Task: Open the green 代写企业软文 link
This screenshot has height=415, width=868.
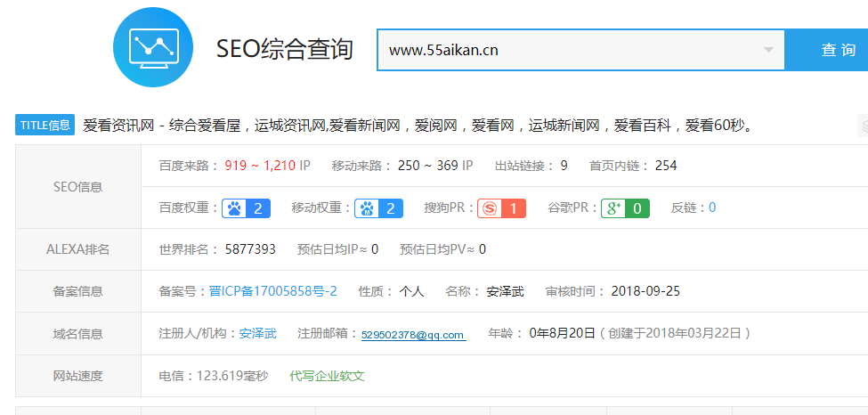Action: point(327,376)
